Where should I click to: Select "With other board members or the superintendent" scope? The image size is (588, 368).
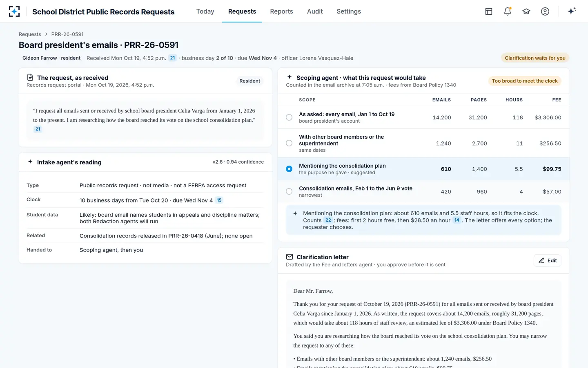coord(289,143)
